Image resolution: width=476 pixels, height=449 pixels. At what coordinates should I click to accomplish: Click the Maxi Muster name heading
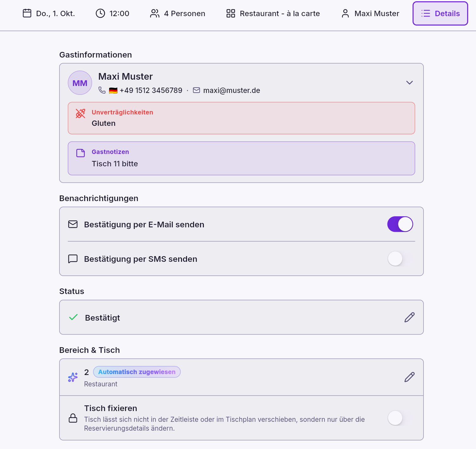point(125,77)
